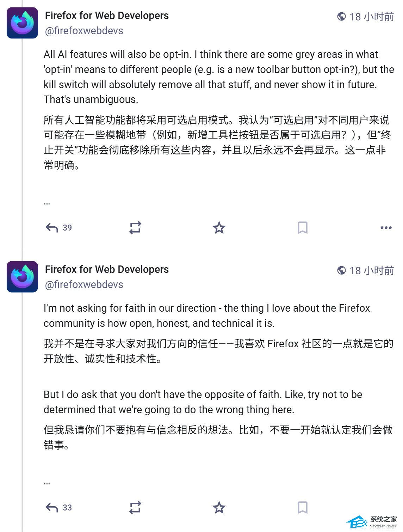The image size is (403, 532).
Task: Boost the second post about faith
Action: click(135, 508)
